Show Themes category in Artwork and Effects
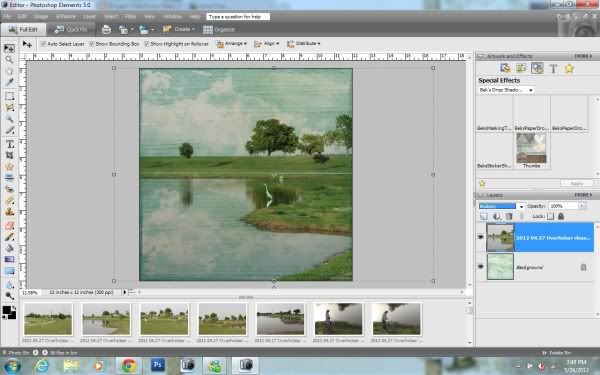The image size is (600, 375). pos(521,68)
